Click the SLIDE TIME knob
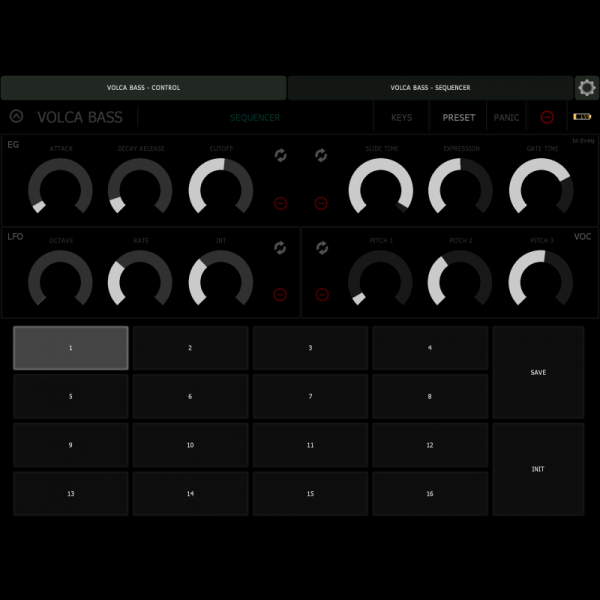The image size is (600, 600). click(x=381, y=186)
